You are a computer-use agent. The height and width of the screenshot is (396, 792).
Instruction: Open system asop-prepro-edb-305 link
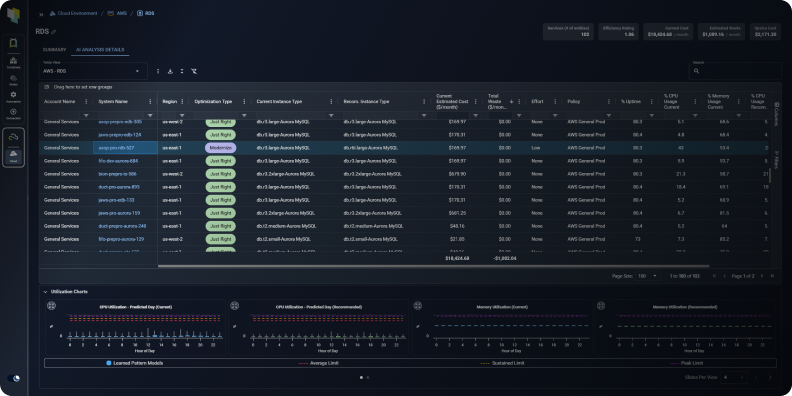[x=120, y=122]
